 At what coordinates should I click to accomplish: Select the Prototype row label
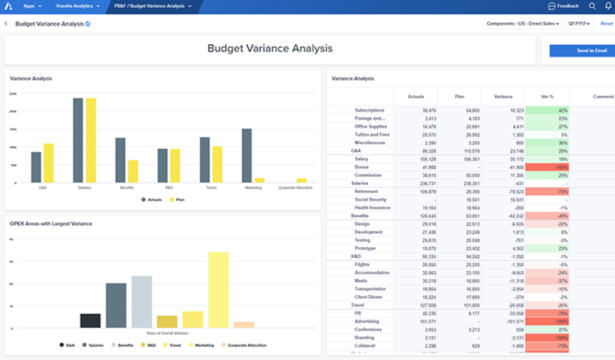point(365,248)
